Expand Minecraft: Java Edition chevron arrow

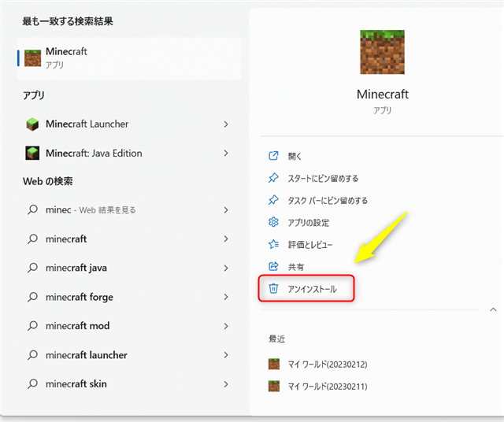point(226,154)
